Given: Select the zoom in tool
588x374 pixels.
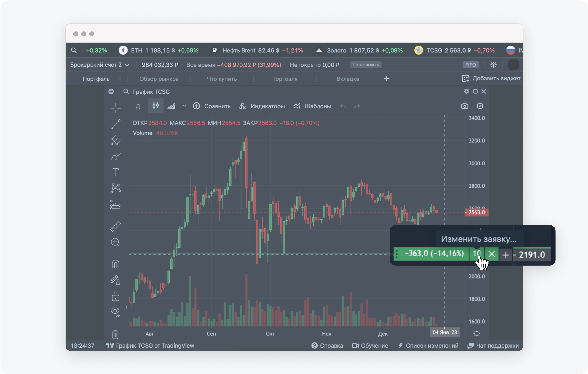Looking at the screenshot, I should coord(115,242).
